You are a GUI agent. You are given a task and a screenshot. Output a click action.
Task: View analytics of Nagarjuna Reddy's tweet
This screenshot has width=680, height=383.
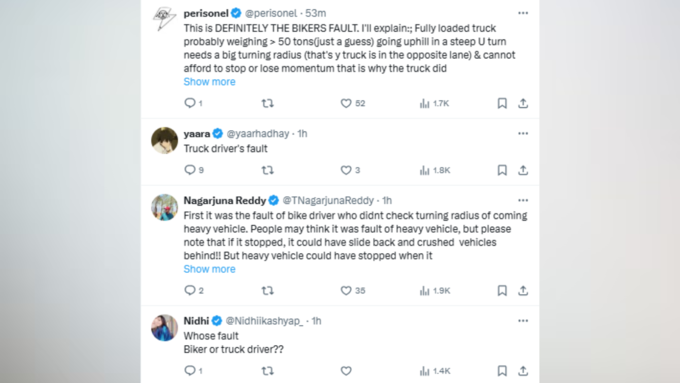coord(435,291)
